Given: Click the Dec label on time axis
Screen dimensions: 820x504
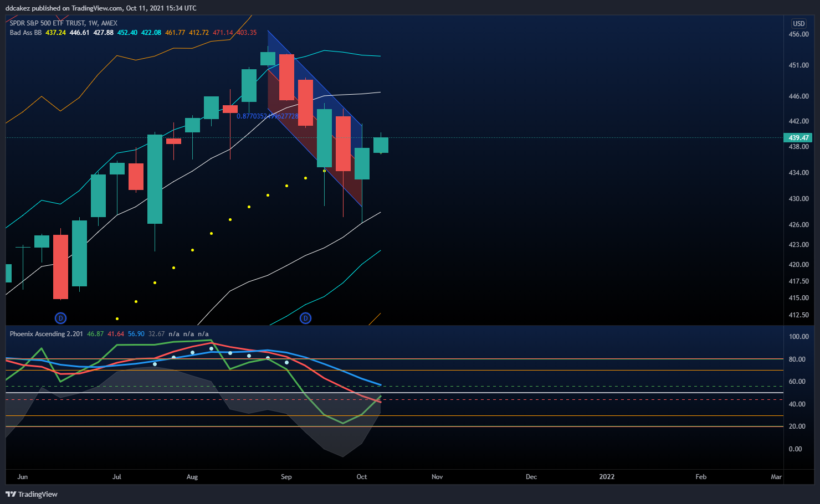Looking at the screenshot, I should (531, 477).
